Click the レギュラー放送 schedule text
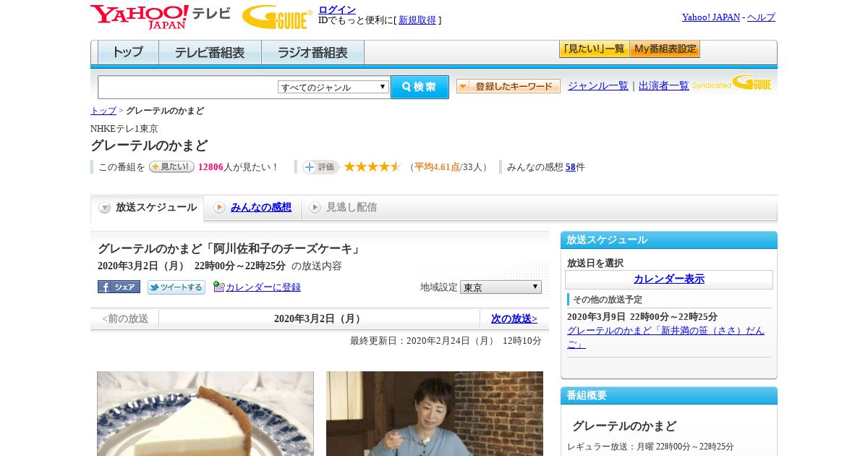Viewport: 868px width, 456px height. point(650,447)
